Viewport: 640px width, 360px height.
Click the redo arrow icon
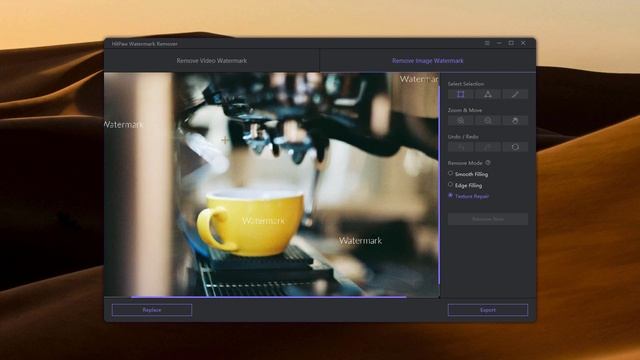click(488, 147)
